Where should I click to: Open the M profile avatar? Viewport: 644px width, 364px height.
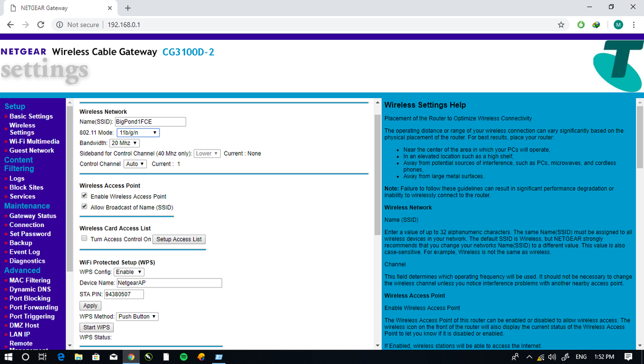pyautogui.click(x=618, y=25)
